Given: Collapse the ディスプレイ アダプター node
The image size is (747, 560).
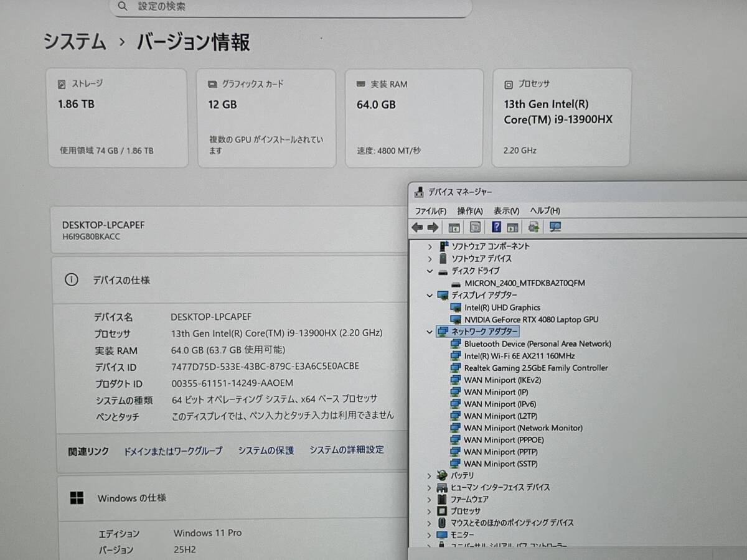Looking at the screenshot, I should [430, 295].
